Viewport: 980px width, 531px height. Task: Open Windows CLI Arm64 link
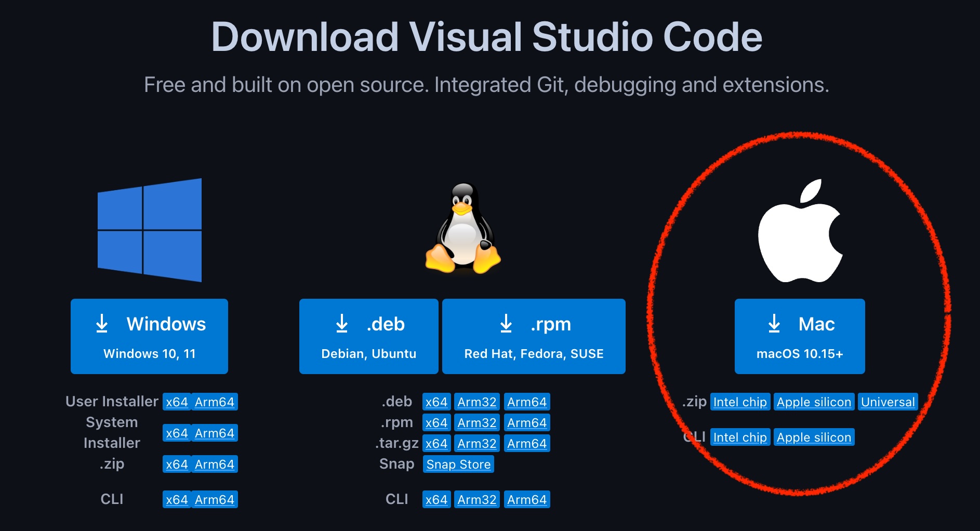215,499
